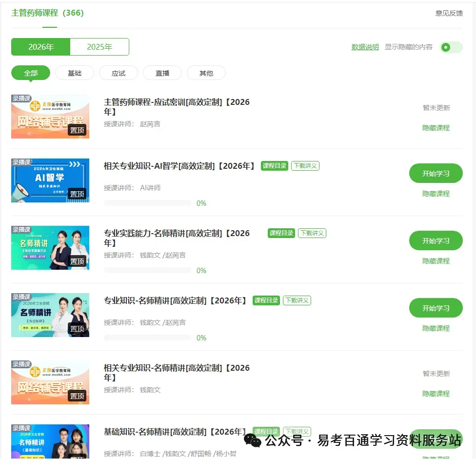The image size is (476, 459).
Task: Click progress bar of 专业实践能力 course
Action: [x=148, y=271]
